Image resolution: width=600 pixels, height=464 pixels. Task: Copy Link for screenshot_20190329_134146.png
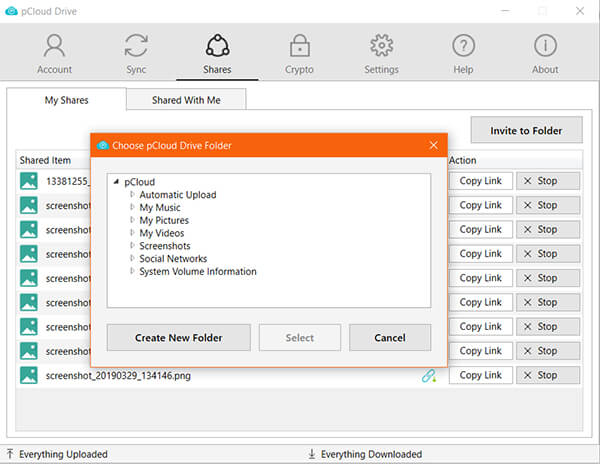click(x=481, y=375)
